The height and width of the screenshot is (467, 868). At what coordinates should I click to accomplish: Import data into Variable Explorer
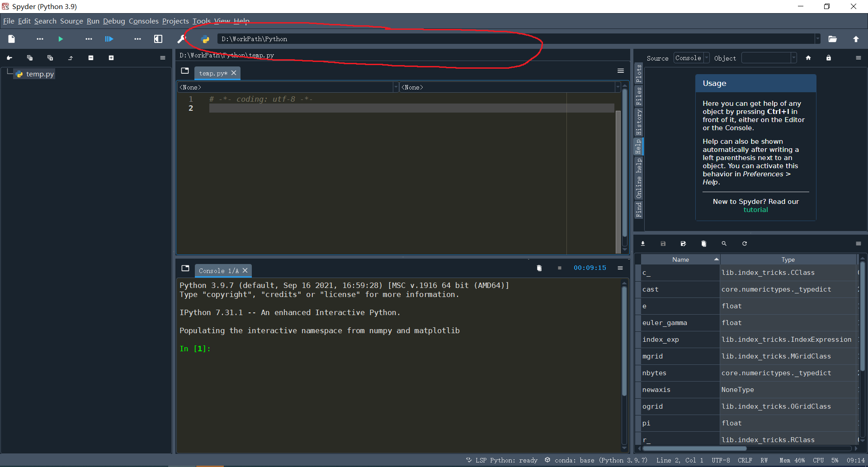click(642, 243)
